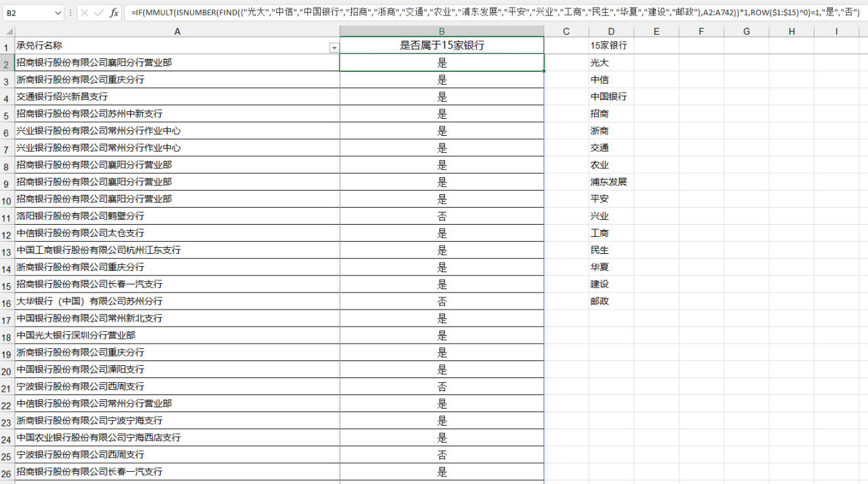Click 建设 in the 15家银行 list
This screenshot has height=484, width=868.
(x=611, y=284)
